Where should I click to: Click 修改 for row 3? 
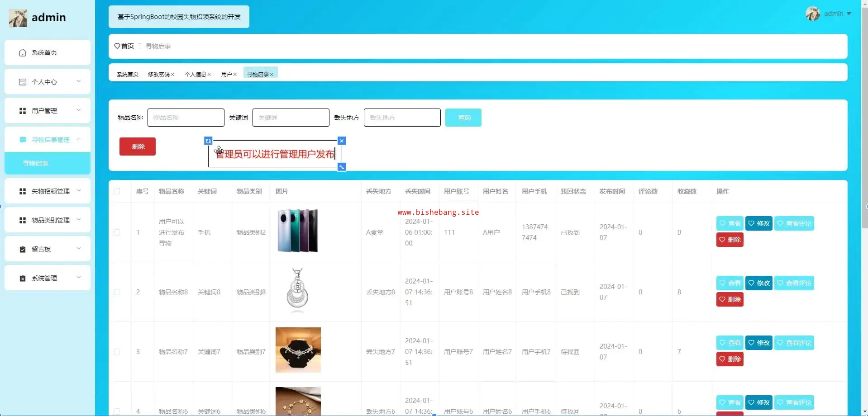pos(759,343)
